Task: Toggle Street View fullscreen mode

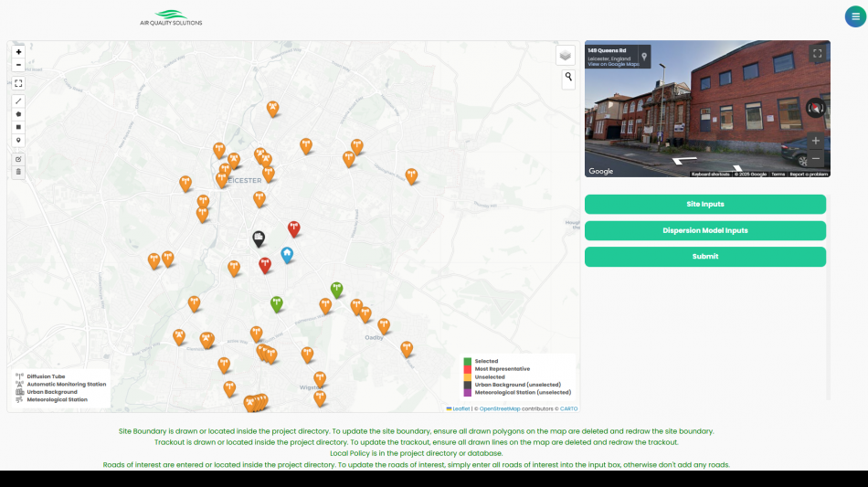Action: tap(817, 54)
